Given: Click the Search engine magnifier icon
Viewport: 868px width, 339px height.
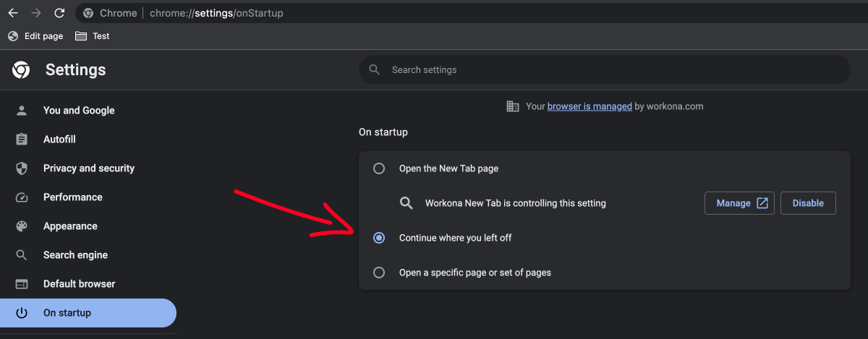Looking at the screenshot, I should pyautogui.click(x=22, y=255).
